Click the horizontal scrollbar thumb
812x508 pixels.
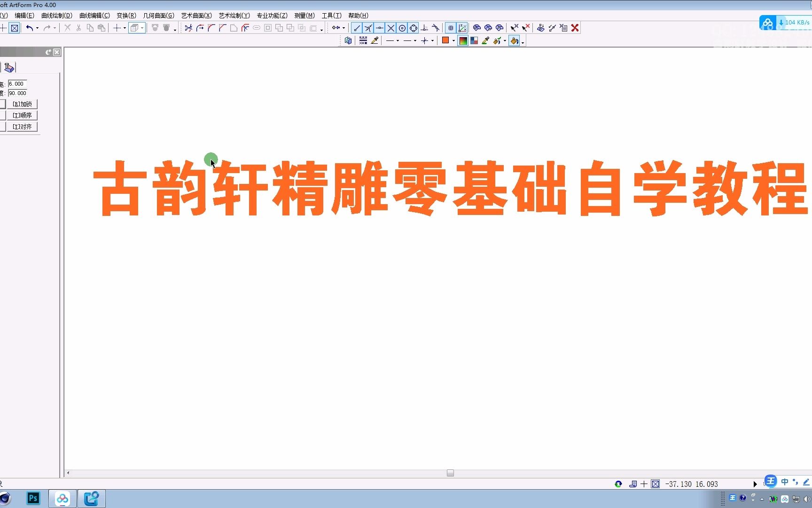450,473
